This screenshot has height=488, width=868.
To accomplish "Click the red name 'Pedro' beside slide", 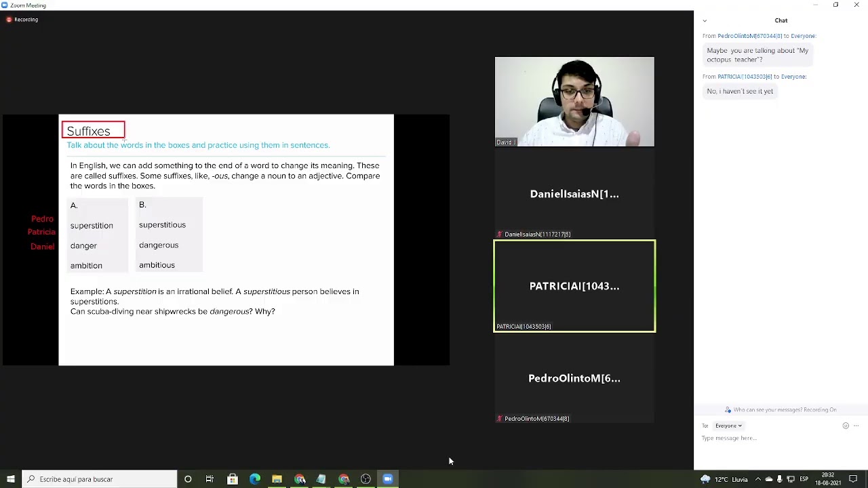I will 42,219.
